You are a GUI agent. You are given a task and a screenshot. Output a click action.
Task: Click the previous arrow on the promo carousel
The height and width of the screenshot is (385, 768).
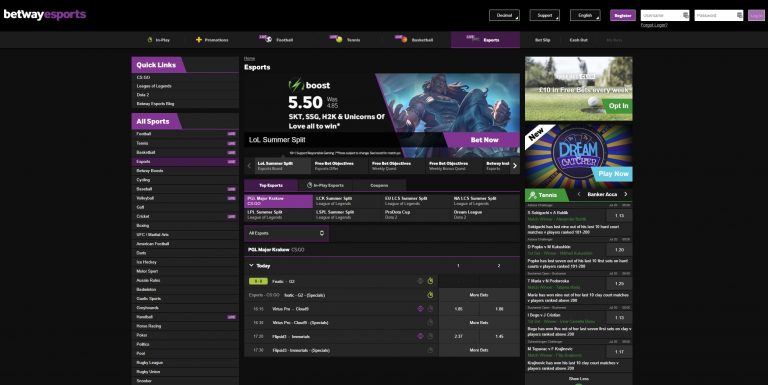[249, 166]
